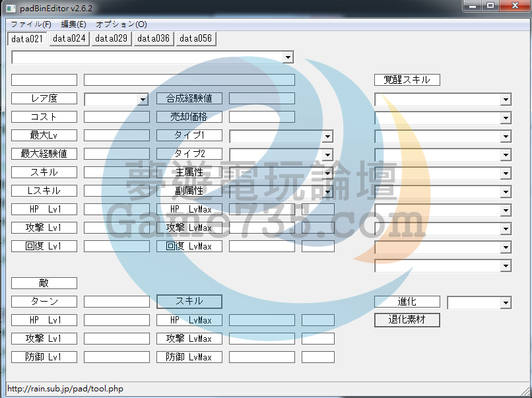The height and width of the screenshot is (398, 532).
Task: Expand the top monster selection dropdown
Action: point(287,57)
